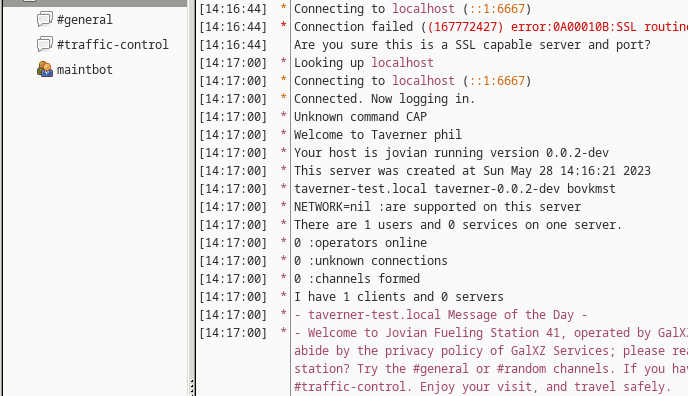Click the red error:0A00010B:SSL text

click(x=573, y=27)
